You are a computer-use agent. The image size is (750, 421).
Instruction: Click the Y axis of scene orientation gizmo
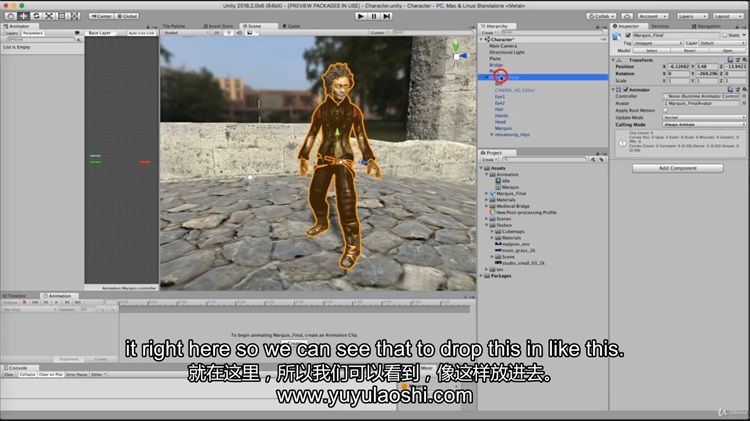(456, 46)
